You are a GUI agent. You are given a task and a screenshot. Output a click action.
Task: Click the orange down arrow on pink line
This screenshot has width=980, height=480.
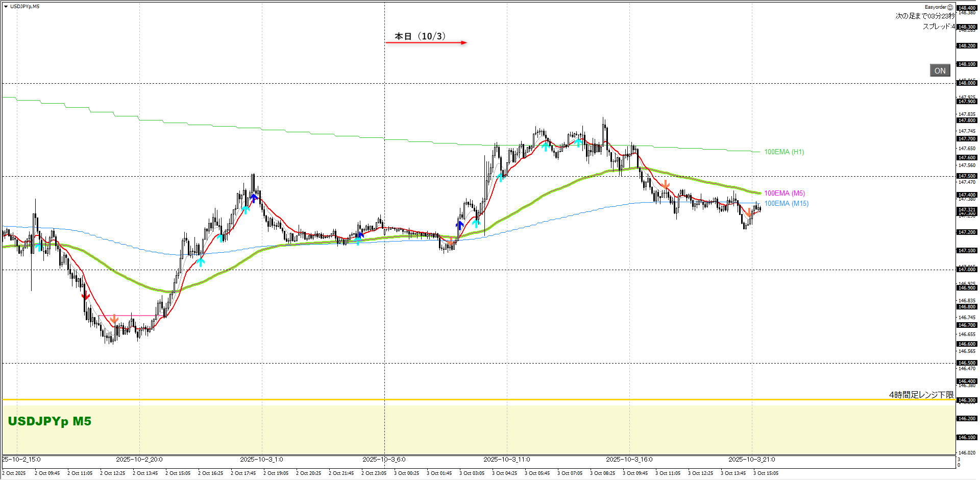click(x=114, y=319)
